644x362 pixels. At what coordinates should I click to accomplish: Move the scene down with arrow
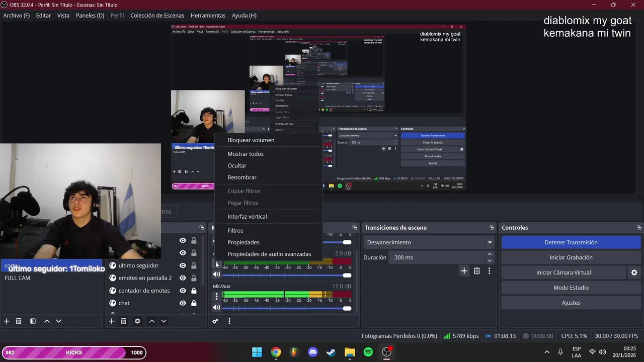point(58,321)
